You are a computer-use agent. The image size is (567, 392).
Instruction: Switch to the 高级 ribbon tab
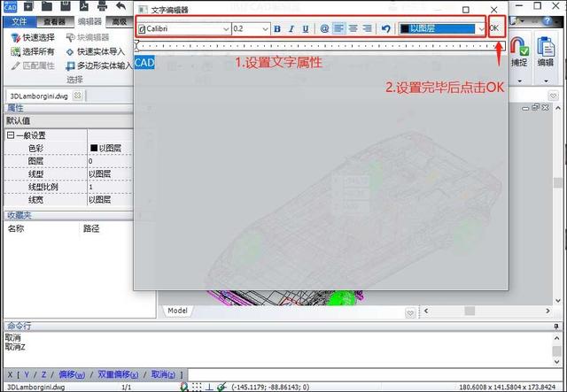119,21
